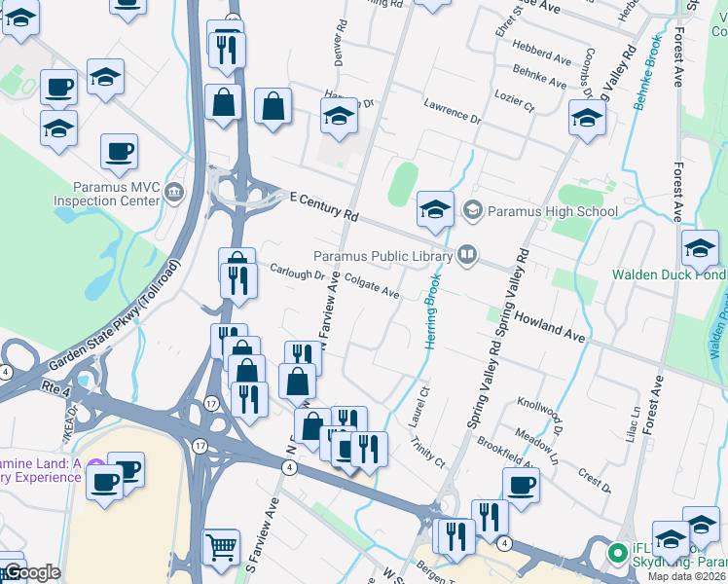This screenshot has width=728, height=584.
Task: Open the iFLY Skydiving green pin icon
Action: click(x=617, y=554)
